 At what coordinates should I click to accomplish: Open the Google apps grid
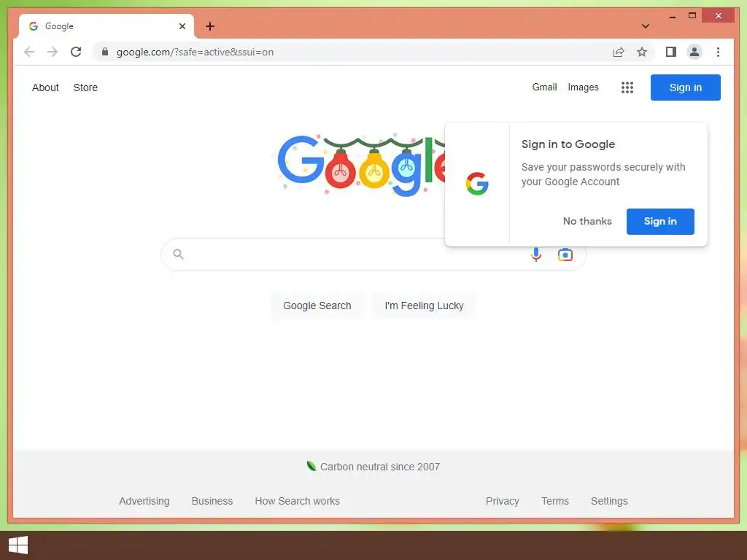pos(627,87)
